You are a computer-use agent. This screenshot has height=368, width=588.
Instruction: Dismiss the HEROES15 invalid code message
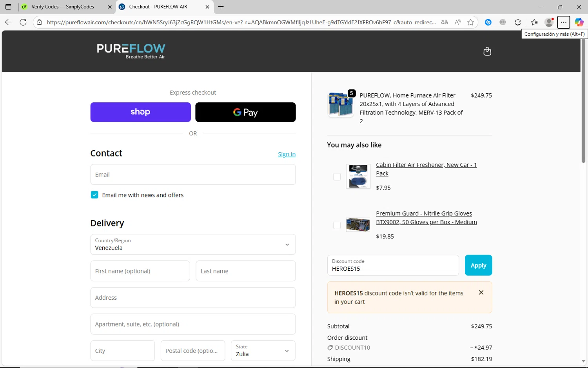coord(481,293)
